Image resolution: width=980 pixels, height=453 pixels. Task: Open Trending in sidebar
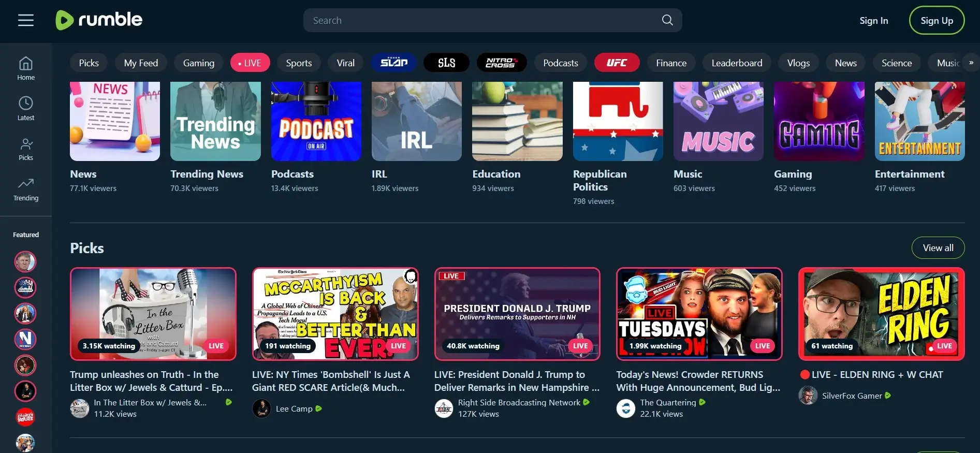click(x=26, y=189)
